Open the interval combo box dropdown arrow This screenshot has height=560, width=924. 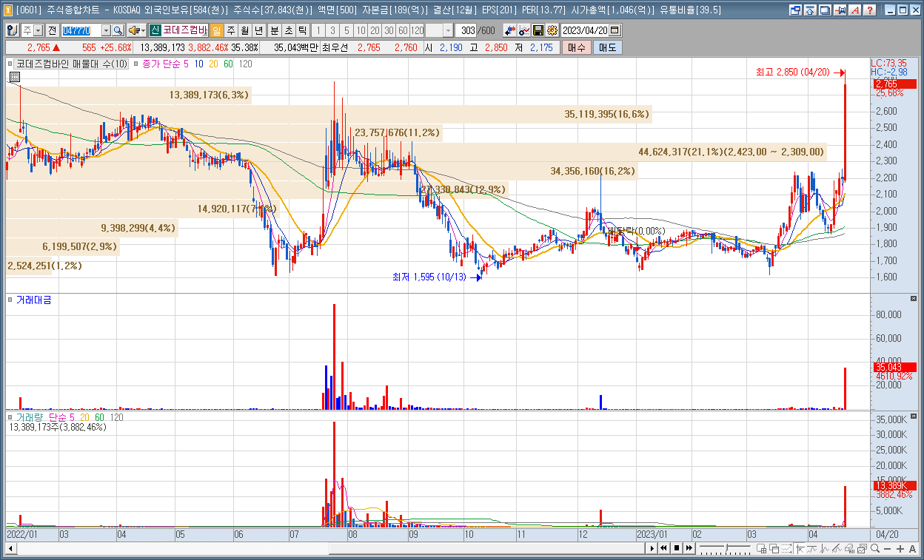click(x=448, y=30)
